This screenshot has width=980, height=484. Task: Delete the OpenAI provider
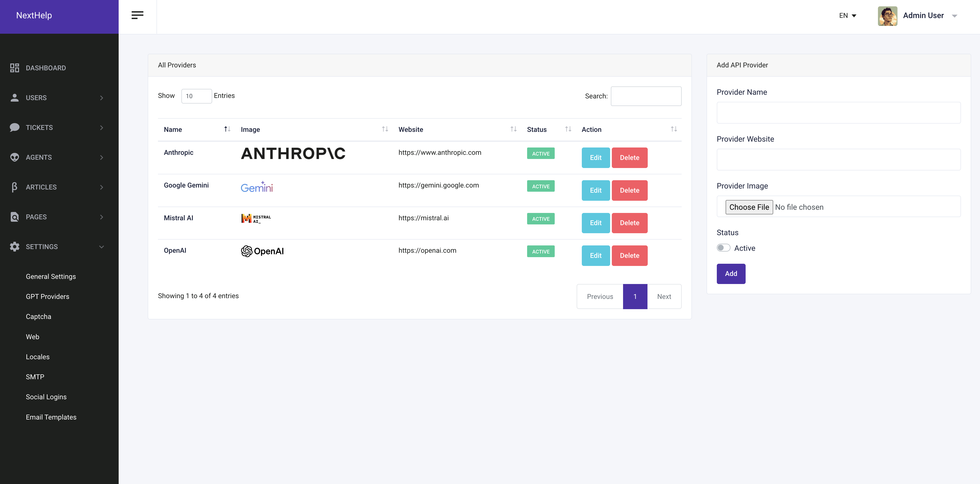(x=629, y=256)
